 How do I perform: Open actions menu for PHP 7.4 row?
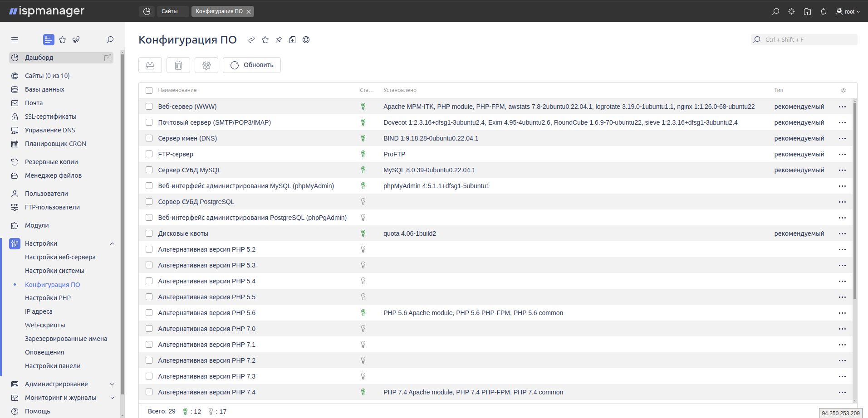tap(843, 392)
